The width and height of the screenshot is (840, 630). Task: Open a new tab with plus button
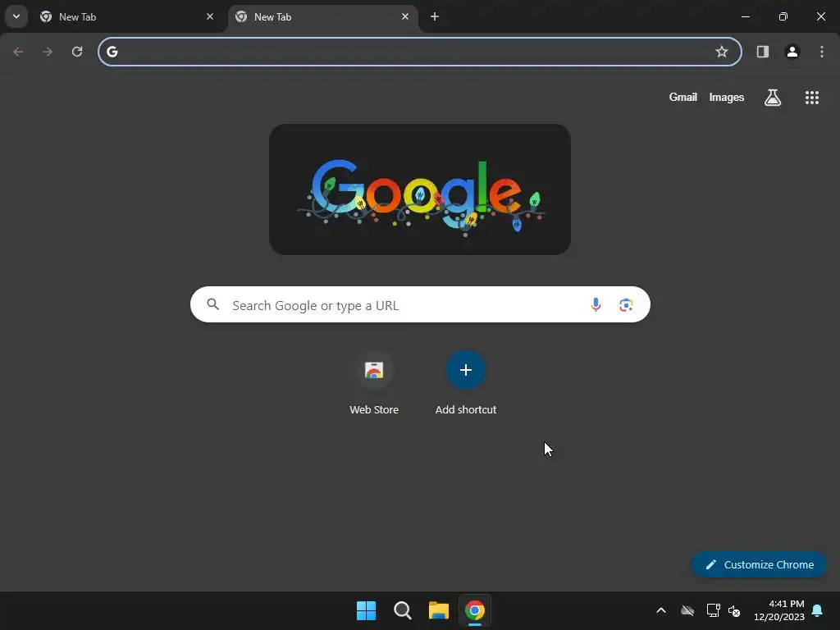coord(435,16)
